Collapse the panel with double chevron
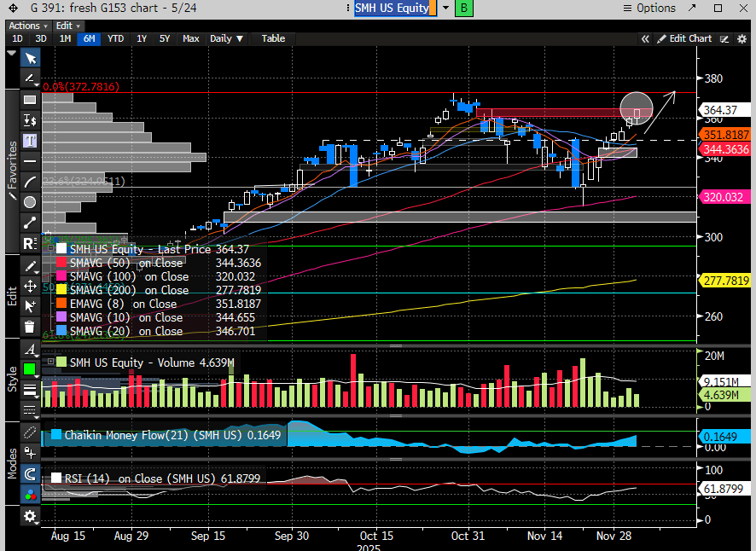The image size is (756, 551). coord(645,39)
